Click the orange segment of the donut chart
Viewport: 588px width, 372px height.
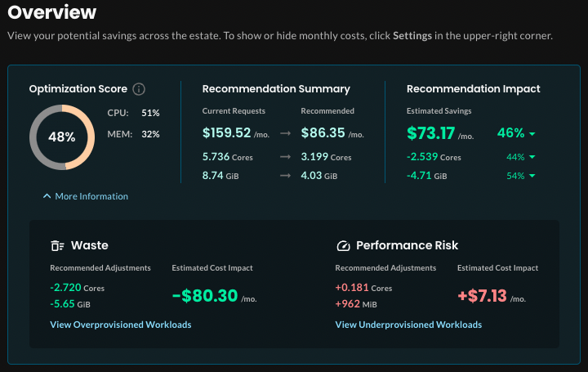pos(87,137)
